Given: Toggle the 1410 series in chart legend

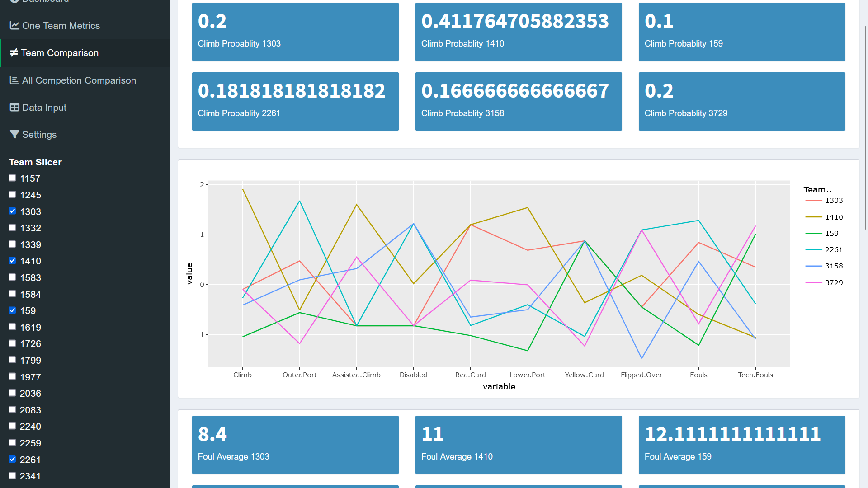Looking at the screenshot, I should pyautogui.click(x=833, y=217).
